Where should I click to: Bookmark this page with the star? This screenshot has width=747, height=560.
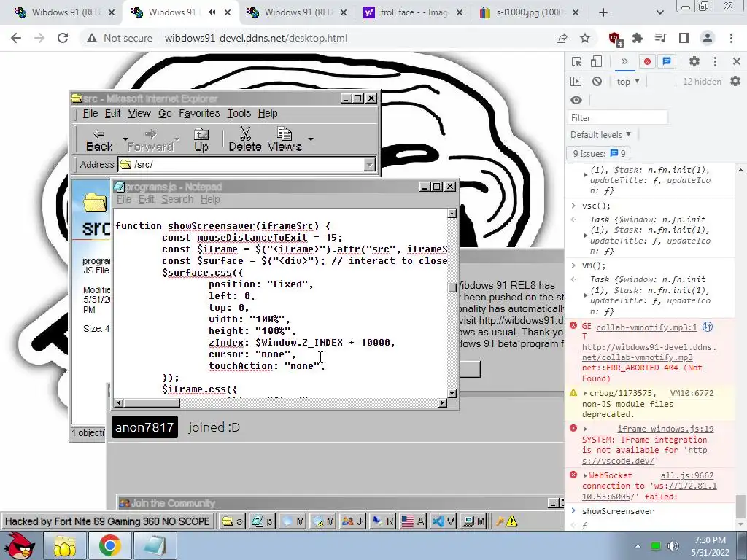[585, 38]
